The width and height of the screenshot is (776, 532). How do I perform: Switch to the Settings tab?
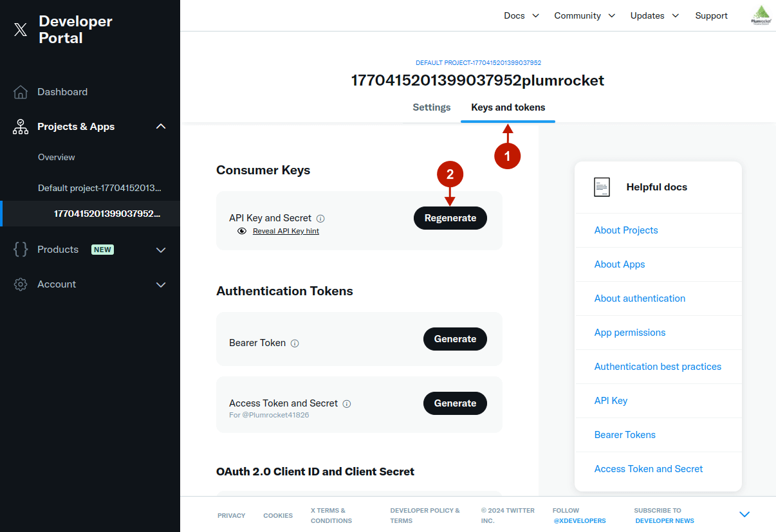(x=432, y=107)
